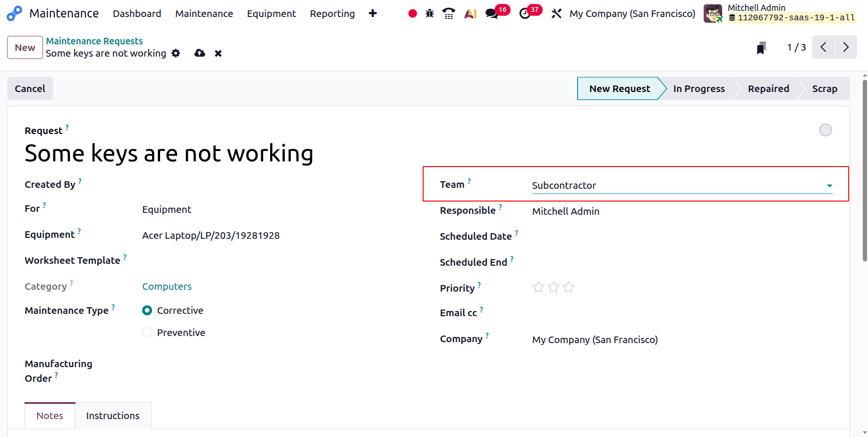Viewport: 868px width, 437px height.
Task: Discard changes with the X icon
Action: tap(218, 53)
